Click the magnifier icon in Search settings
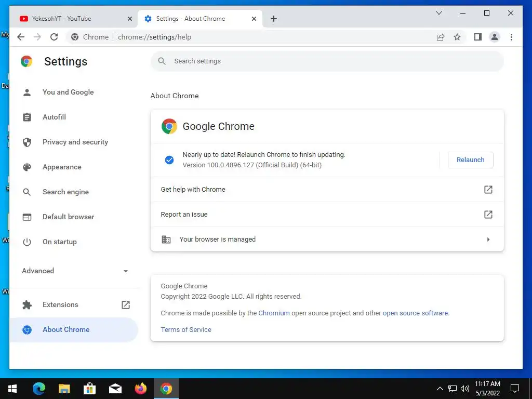The height and width of the screenshot is (399, 532). click(x=162, y=61)
